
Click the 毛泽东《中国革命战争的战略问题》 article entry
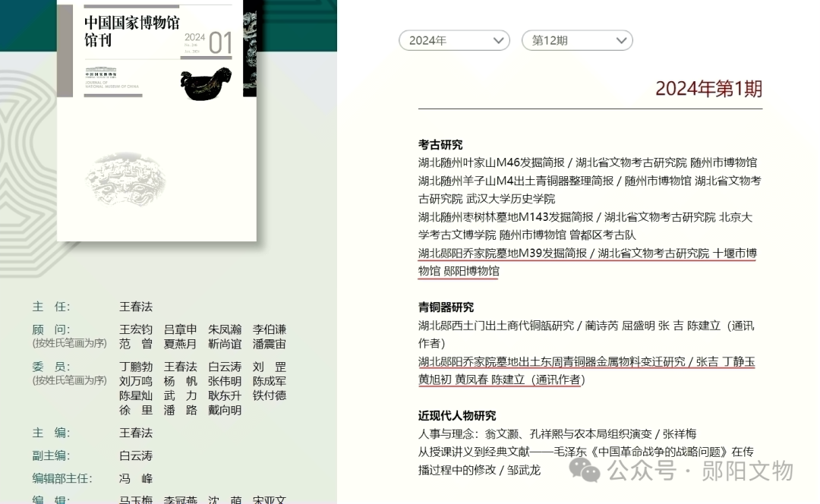point(585,452)
